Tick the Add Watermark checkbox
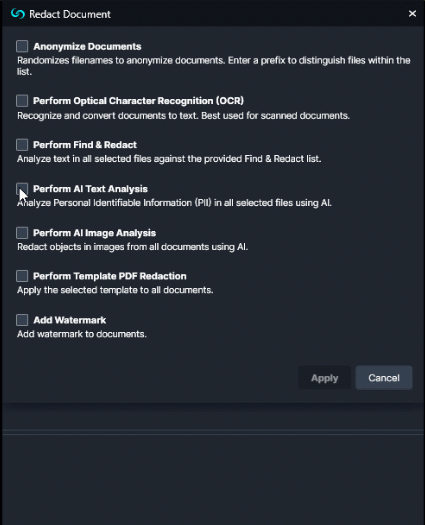The height and width of the screenshot is (525, 425). (22, 320)
